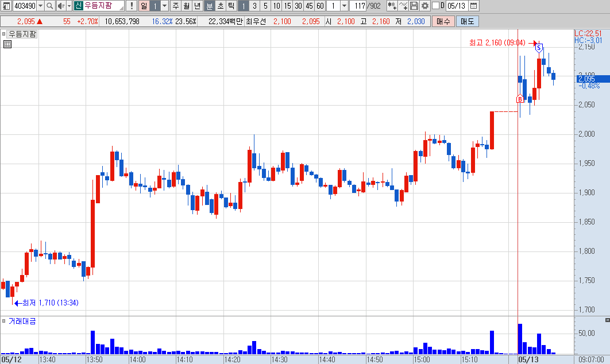610x364 pixels.
Task: Click the add line indicator icon
Action: [403, 6]
